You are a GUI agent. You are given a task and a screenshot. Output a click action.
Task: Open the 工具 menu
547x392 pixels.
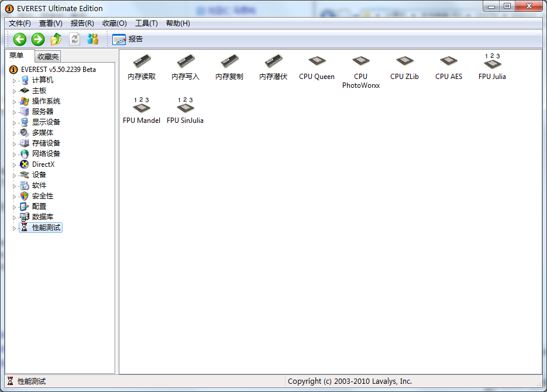pyautogui.click(x=146, y=23)
